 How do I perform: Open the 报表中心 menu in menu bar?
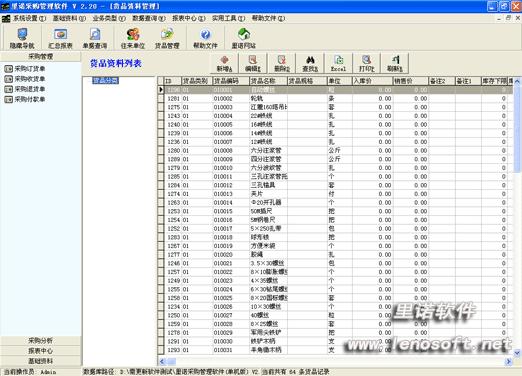pos(189,18)
